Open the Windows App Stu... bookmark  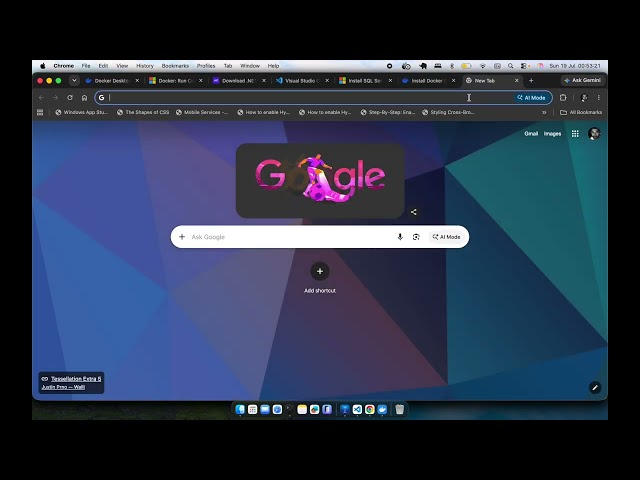pos(82,112)
